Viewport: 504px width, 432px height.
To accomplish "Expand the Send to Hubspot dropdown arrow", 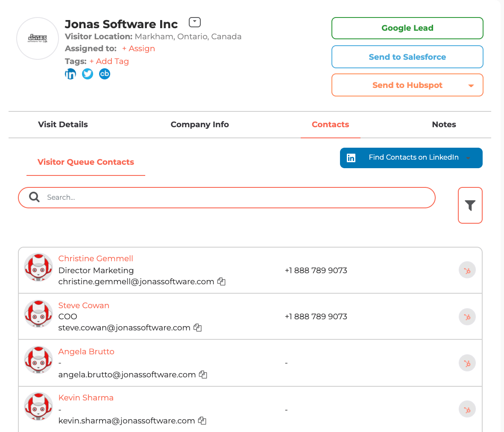I will [471, 85].
